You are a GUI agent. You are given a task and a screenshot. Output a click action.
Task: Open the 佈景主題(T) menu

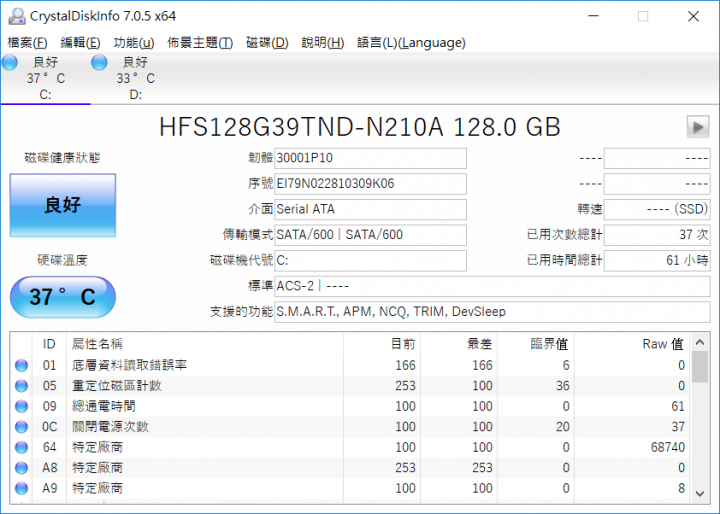point(200,43)
